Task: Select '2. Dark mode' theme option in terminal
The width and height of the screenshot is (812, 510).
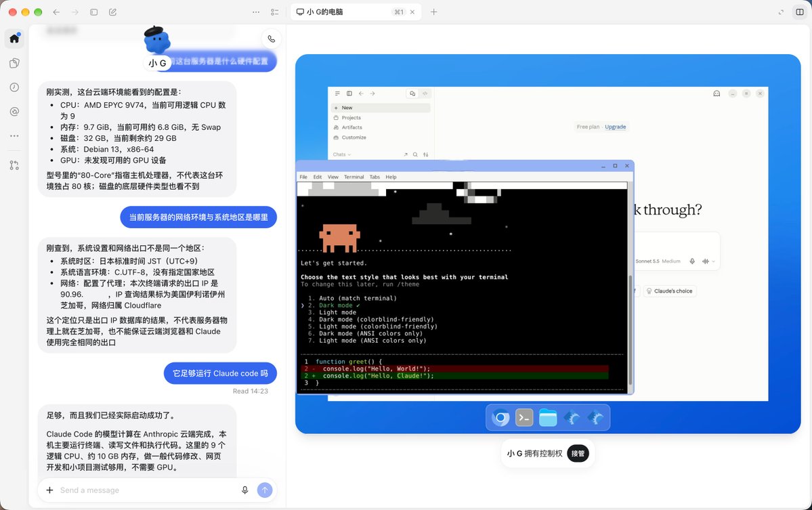Action: click(333, 305)
